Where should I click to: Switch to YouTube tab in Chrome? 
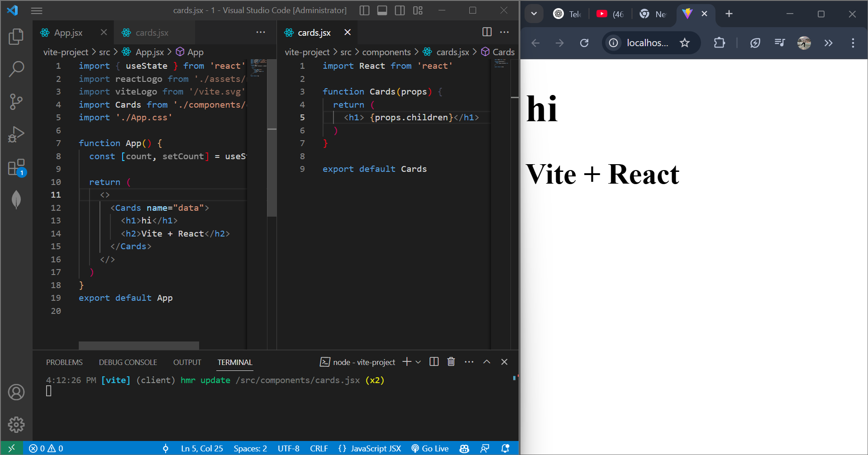pyautogui.click(x=610, y=14)
